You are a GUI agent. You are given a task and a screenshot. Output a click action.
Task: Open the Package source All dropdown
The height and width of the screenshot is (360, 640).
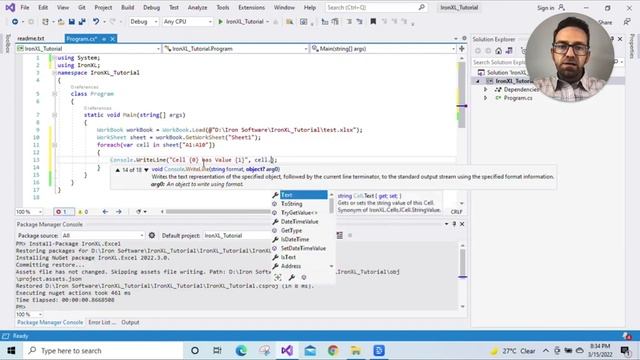tap(103, 236)
